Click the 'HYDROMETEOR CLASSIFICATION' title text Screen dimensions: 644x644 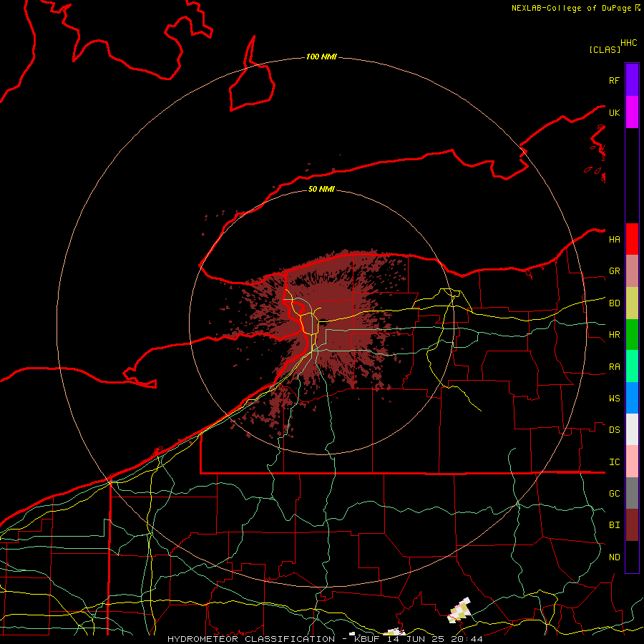[251, 639]
